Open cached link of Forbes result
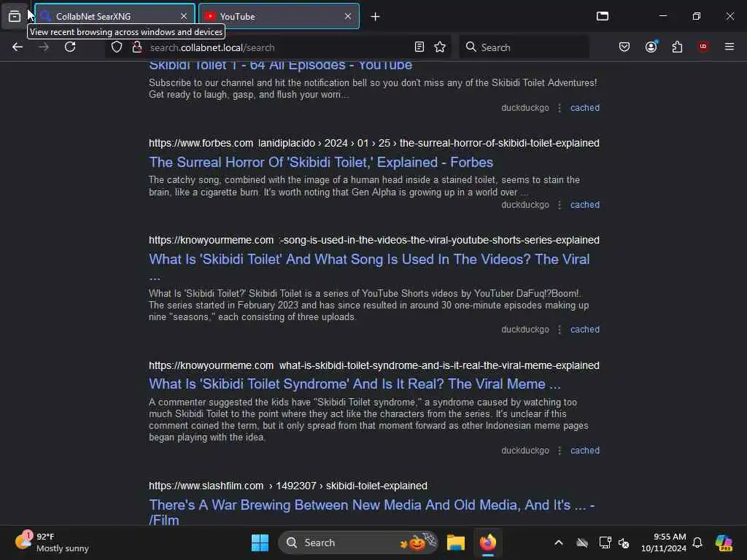 [x=585, y=205]
